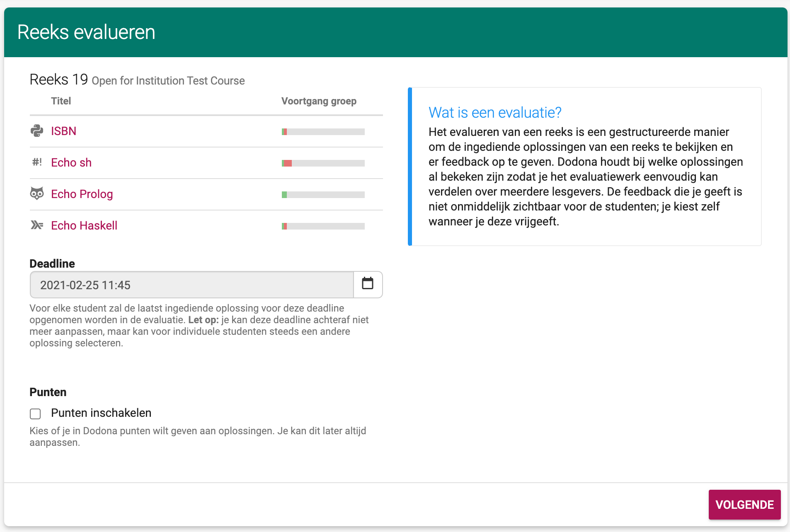This screenshot has height=532, width=790.
Task: Open the Echo Haskell exercise link
Action: click(84, 225)
